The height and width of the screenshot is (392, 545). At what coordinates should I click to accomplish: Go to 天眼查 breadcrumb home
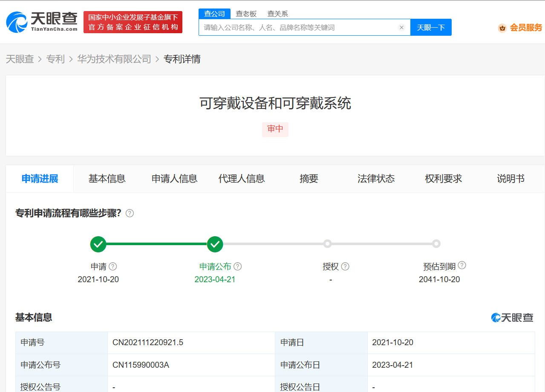(20, 59)
